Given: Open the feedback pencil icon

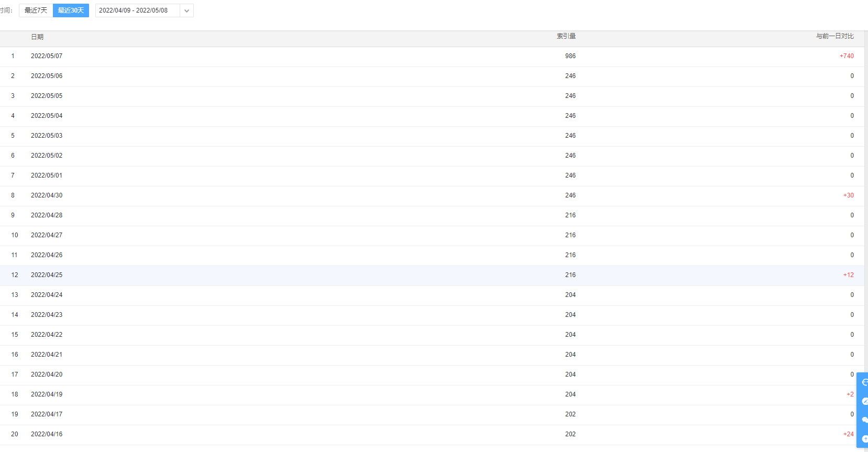Looking at the screenshot, I should tap(864, 401).
